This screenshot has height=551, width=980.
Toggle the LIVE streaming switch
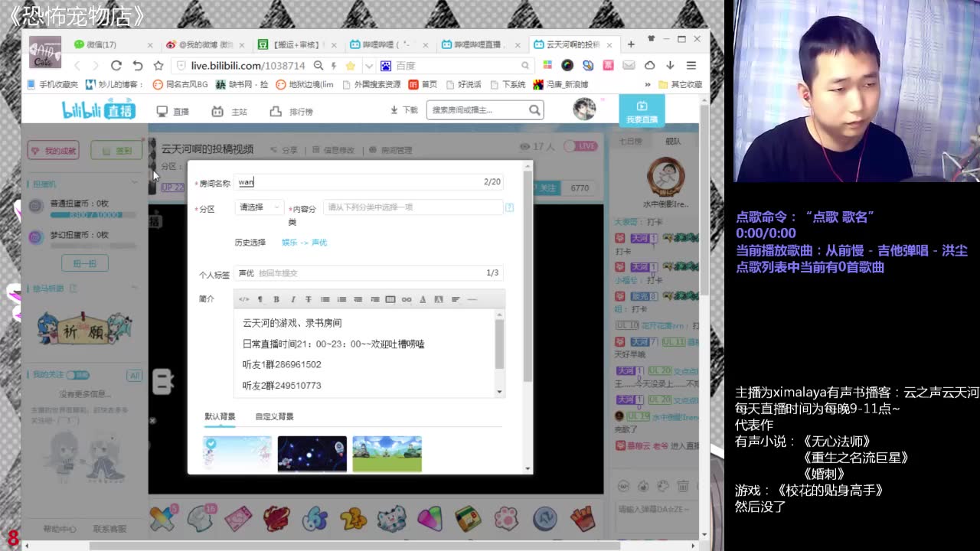580,146
